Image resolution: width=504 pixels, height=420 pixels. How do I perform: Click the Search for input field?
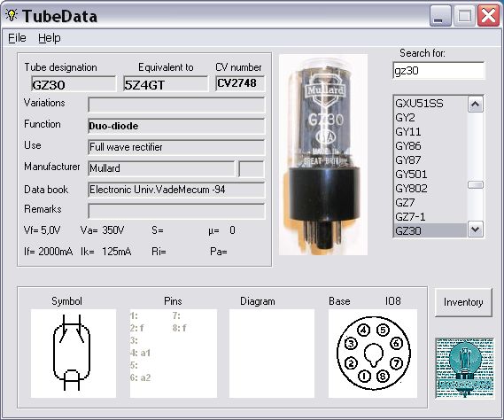pyautogui.click(x=438, y=70)
